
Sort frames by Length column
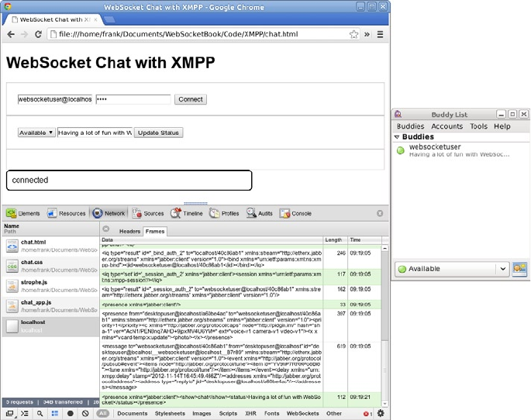pos(333,239)
